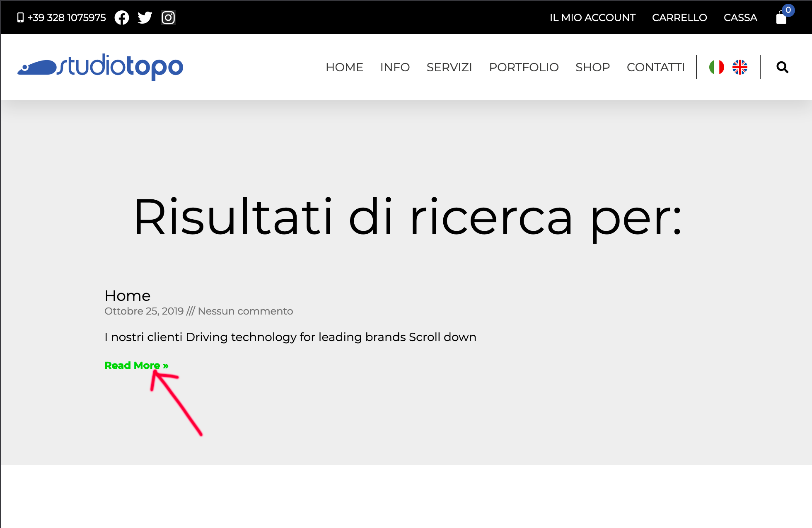Image resolution: width=812 pixels, height=528 pixels.
Task: Switch language using Italian flag
Action: tap(716, 67)
